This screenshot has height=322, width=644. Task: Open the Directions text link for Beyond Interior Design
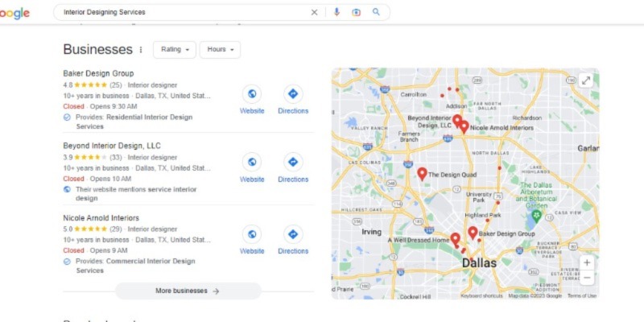point(293,180)
